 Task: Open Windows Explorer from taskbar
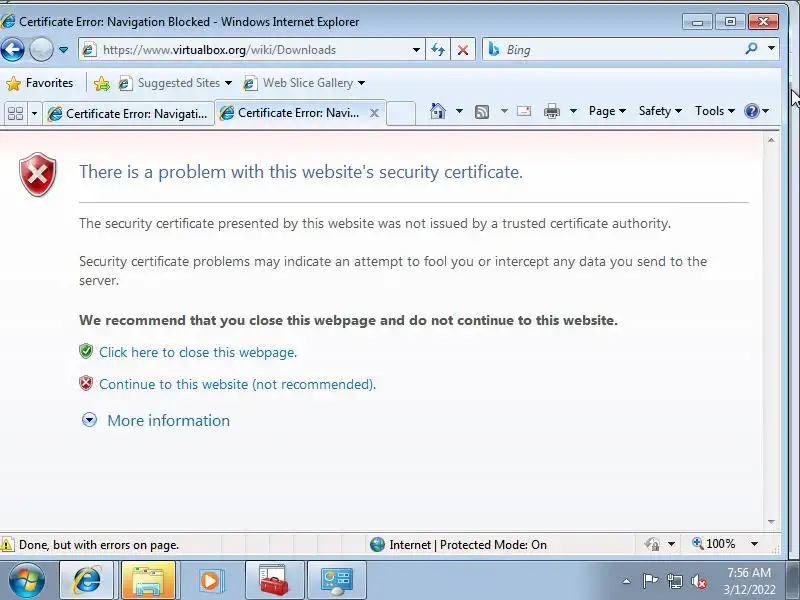[x=148, y=581]
